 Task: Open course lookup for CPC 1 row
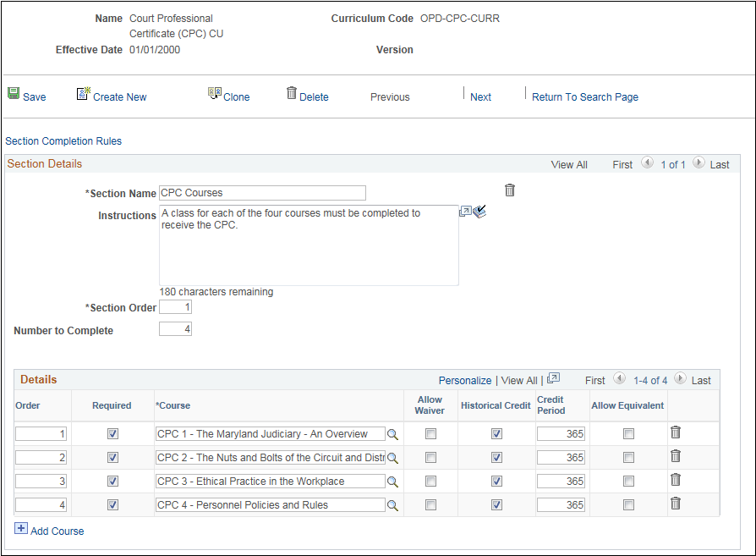coord(392,434)
